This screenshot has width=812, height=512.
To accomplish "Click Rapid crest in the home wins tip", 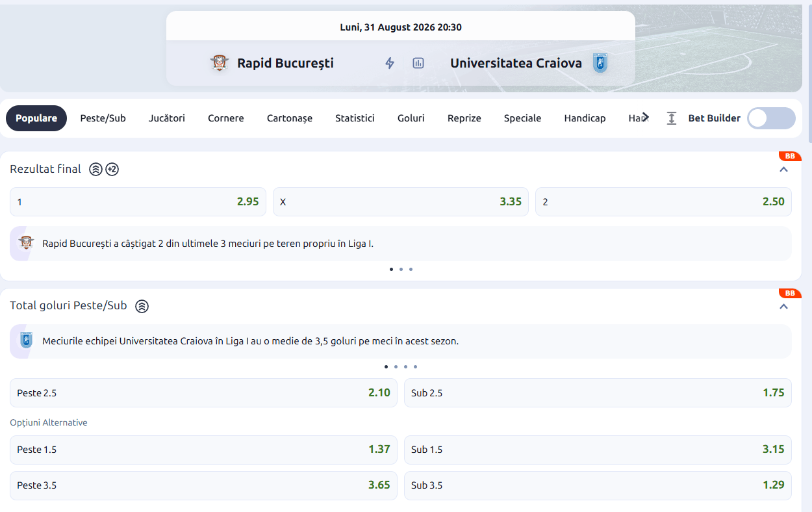I will coord(26,243).
